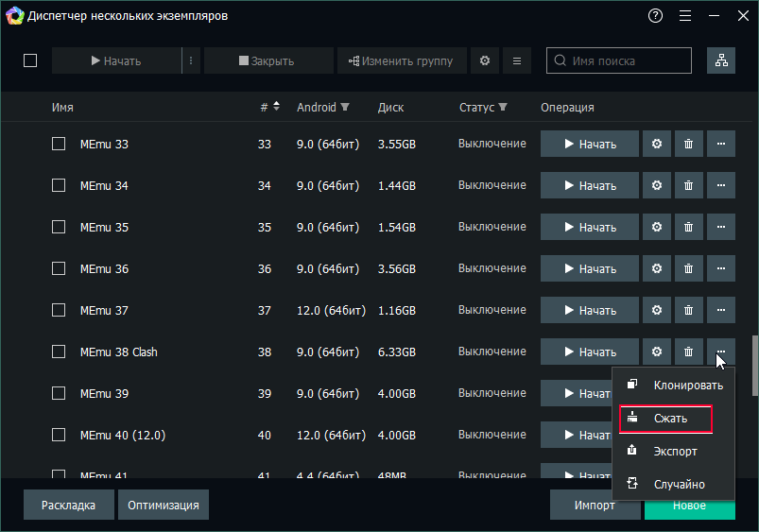Click the toolbar Начать batch button

coord(116,60)
